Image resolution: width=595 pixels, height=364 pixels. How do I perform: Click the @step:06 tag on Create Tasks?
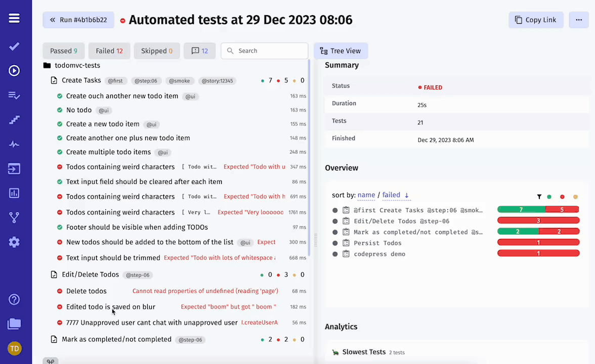click(146, 81)
